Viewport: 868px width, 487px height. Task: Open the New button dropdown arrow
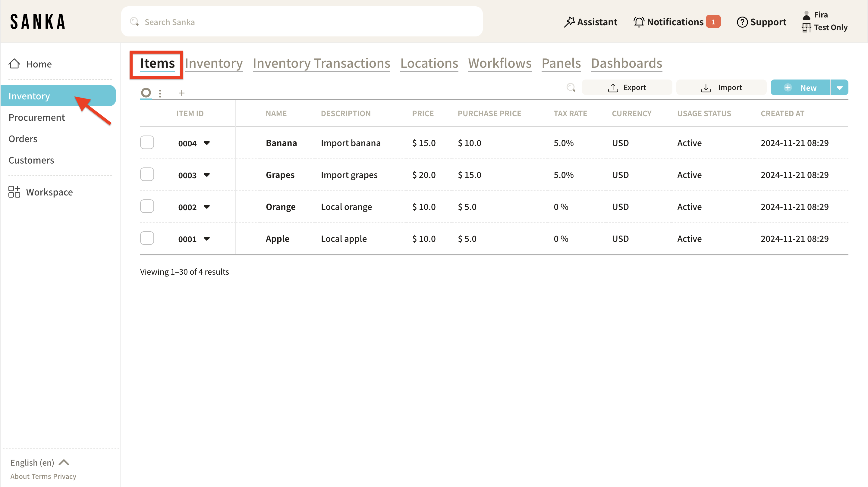pos(839,88)
